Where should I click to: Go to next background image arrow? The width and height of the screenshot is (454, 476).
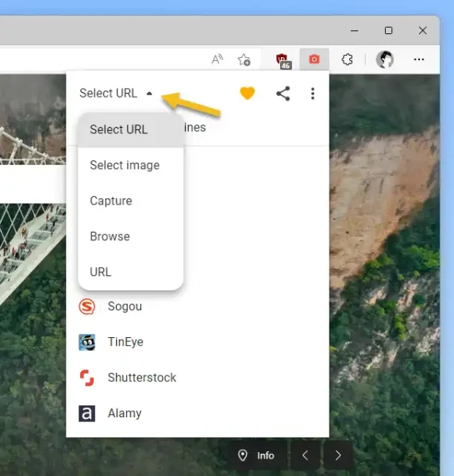338,455
